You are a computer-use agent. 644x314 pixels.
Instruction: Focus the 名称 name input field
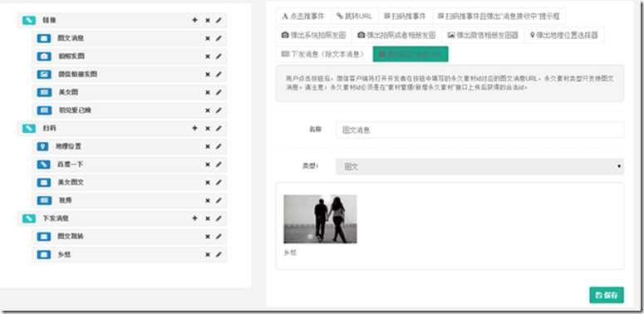(479, 130)
